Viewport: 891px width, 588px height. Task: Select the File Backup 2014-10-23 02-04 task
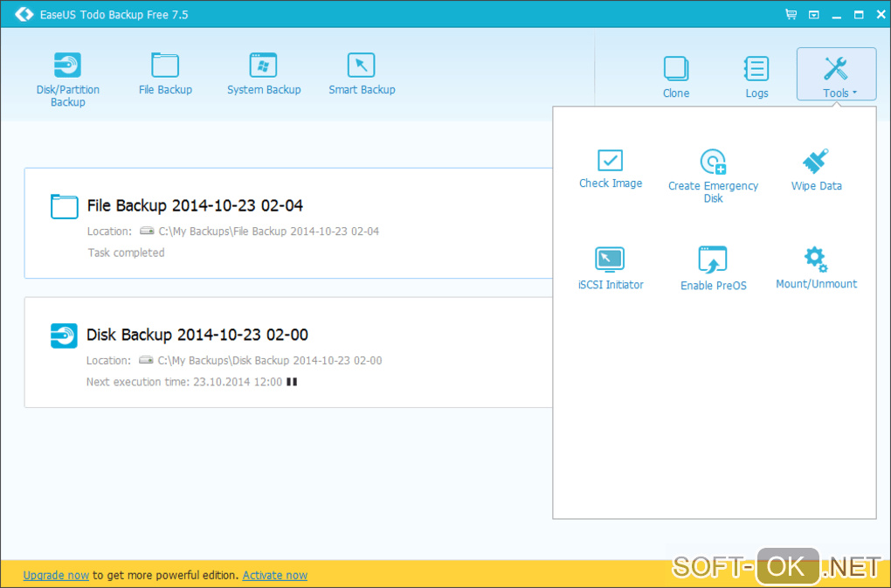point(288,224)
